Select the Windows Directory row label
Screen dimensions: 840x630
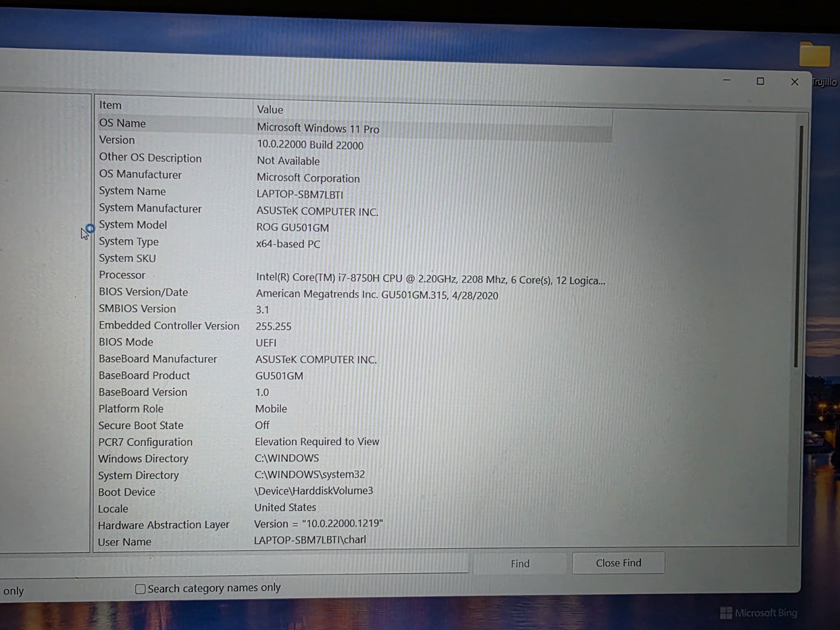click(143, 459)
